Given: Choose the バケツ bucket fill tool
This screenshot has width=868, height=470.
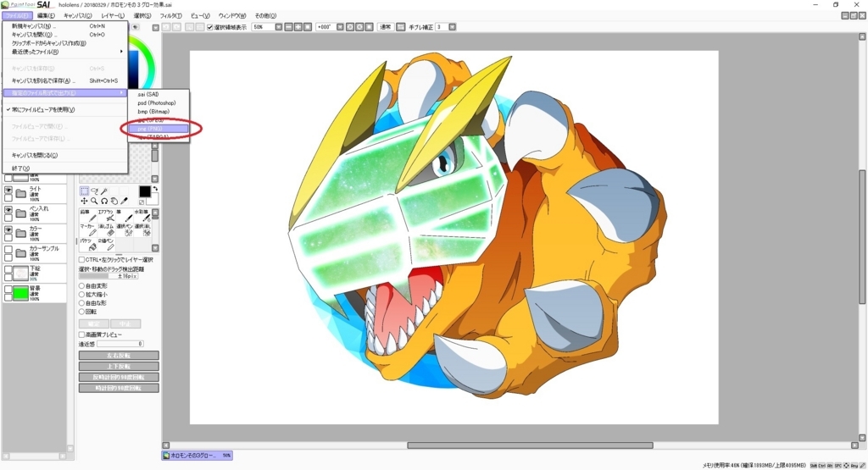Looking at the screenshot, I should [x=87, y=245].
